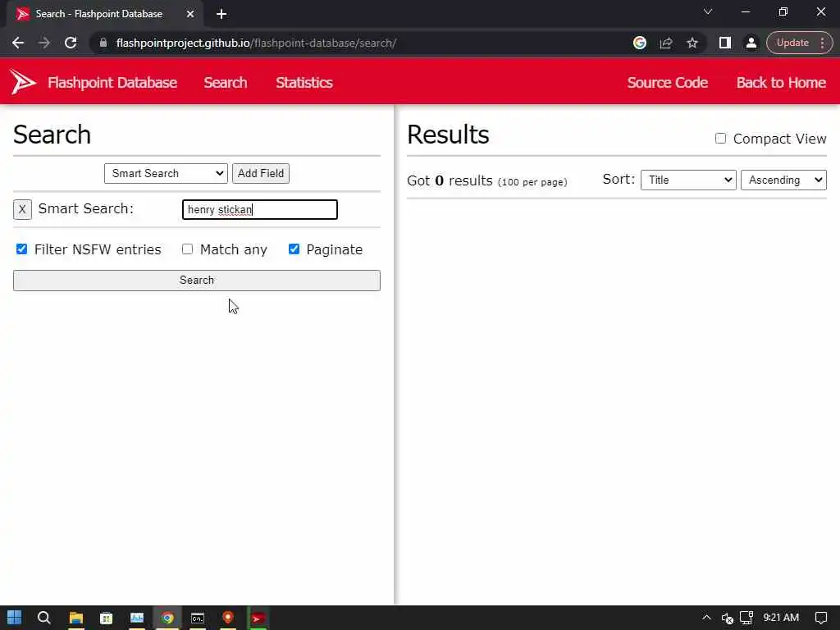Click the Chrome Update button
Viewport: 840px width, 630px height.
792,43
